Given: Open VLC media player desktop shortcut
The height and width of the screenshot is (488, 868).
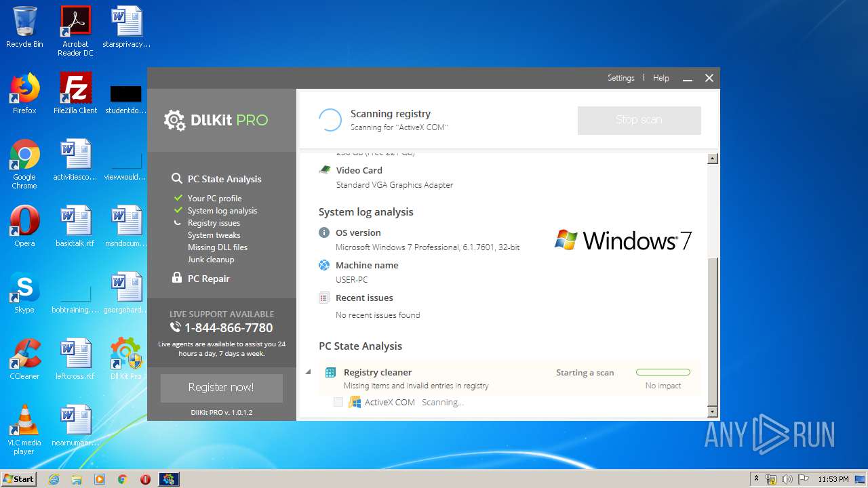Looking at the screenshot, I should pos(24,430).
